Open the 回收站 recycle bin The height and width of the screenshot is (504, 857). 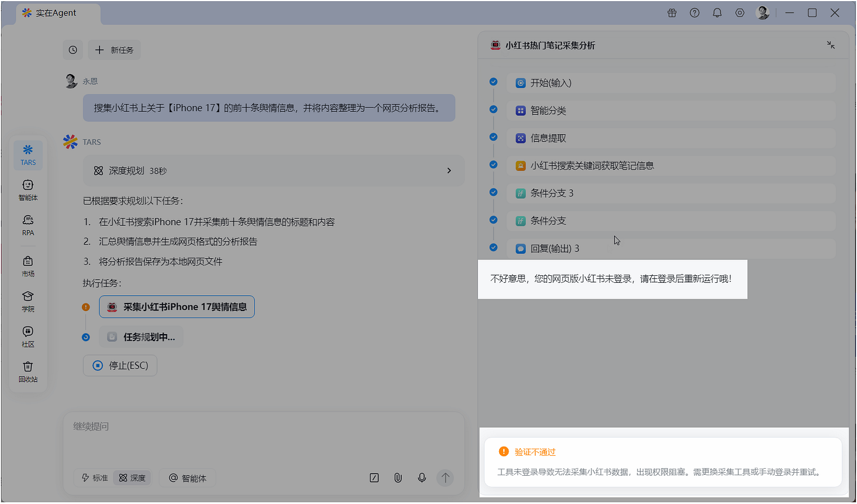coord(28,372)
